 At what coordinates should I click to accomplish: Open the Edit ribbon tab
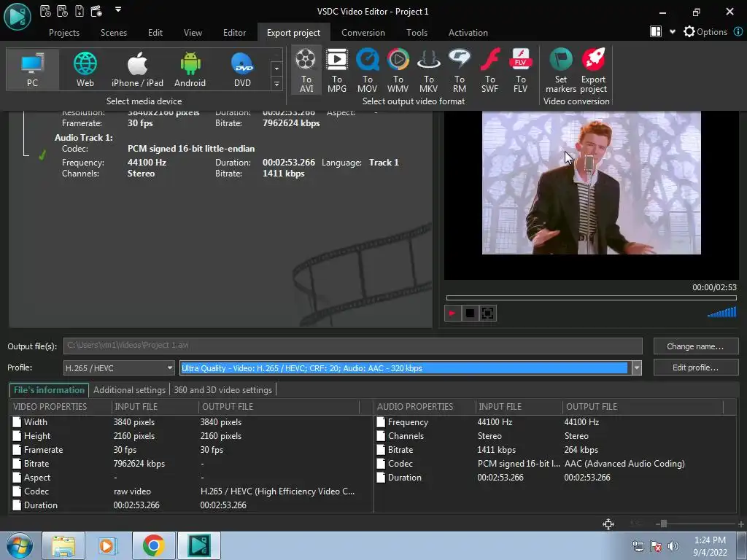(155, 32)
